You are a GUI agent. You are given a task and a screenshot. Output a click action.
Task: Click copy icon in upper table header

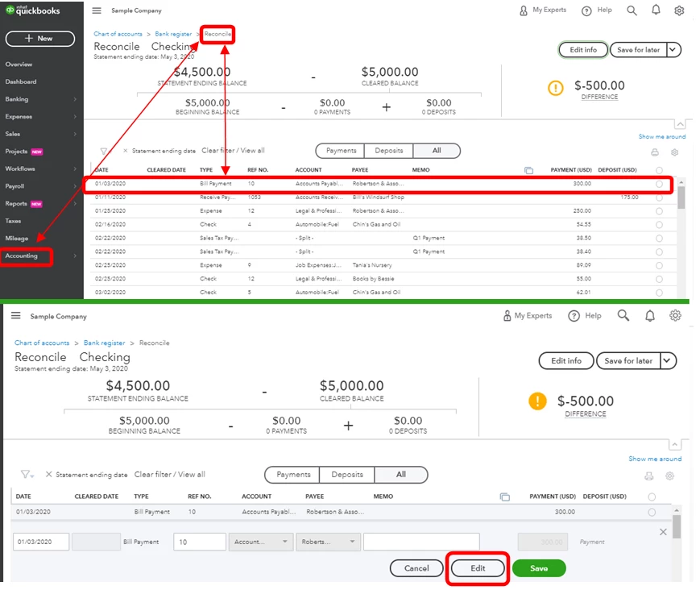pyautogui.click(x=528, y=170)
